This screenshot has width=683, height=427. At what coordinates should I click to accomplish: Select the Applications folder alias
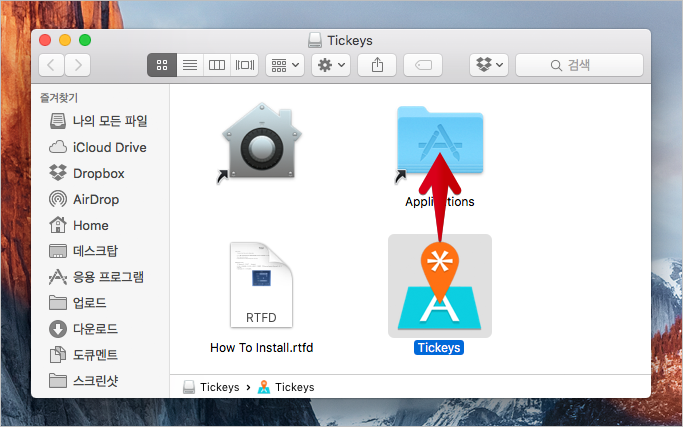440,142
